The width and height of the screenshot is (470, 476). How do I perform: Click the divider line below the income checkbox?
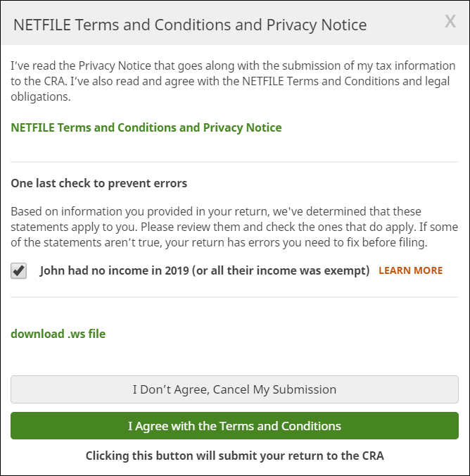point(234,297)
